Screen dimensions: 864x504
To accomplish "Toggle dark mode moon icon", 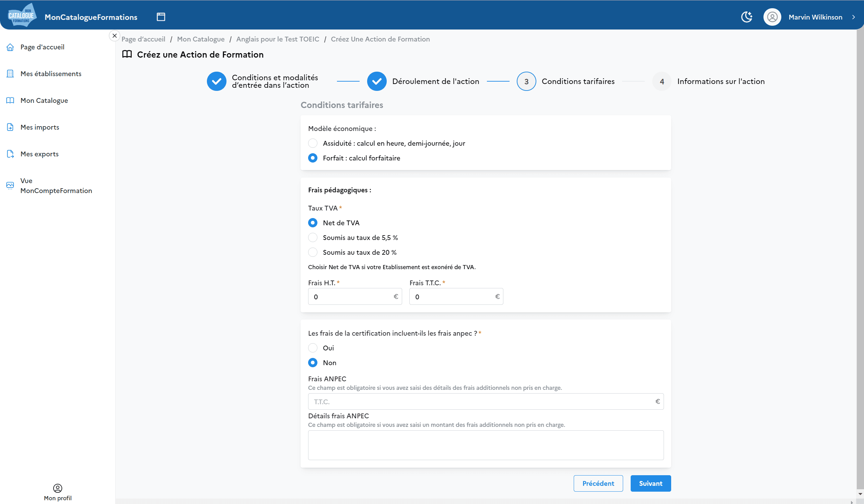I will 747,17.
